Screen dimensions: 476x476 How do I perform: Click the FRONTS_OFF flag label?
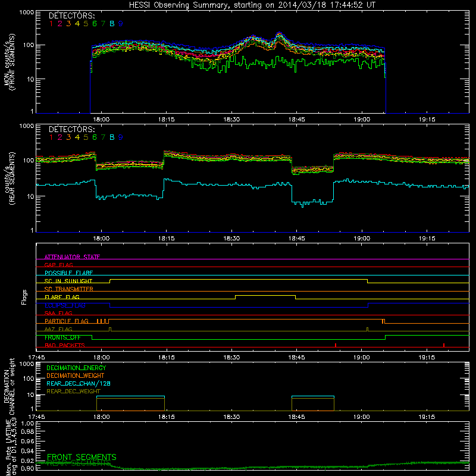pyautogui.click(x=62, y=337)
